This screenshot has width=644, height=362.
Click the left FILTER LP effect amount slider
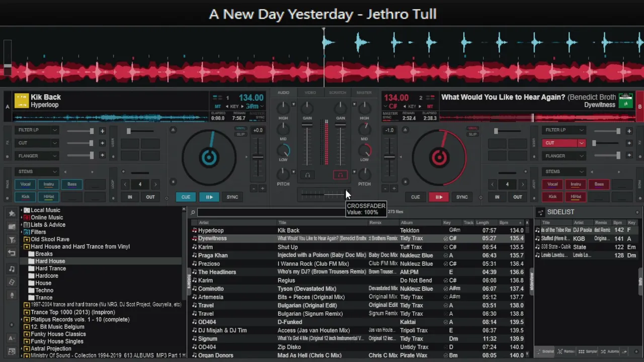80,131
